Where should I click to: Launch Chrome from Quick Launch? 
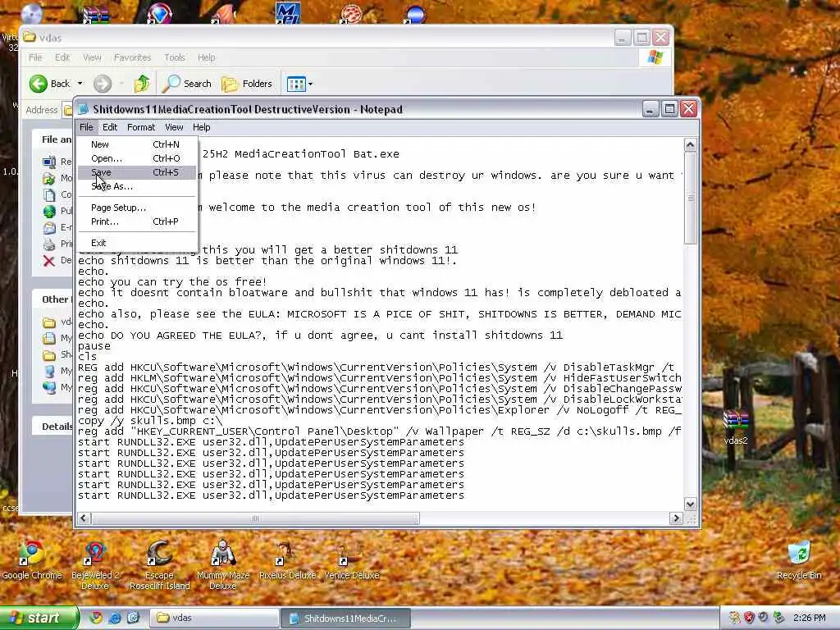[96, 619]
